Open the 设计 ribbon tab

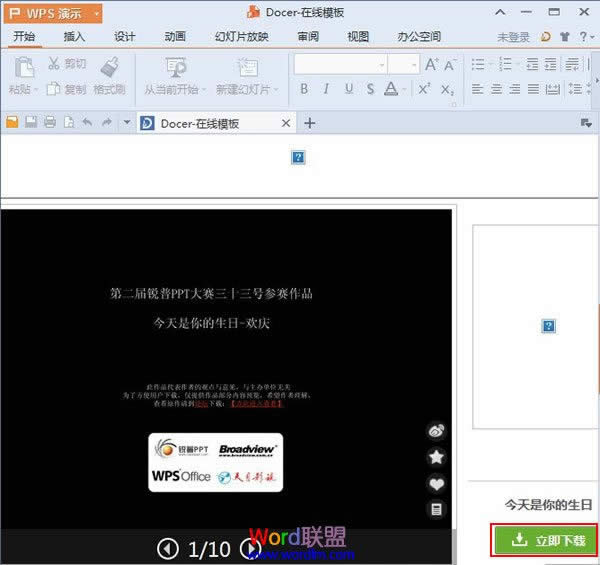point(125,37)
